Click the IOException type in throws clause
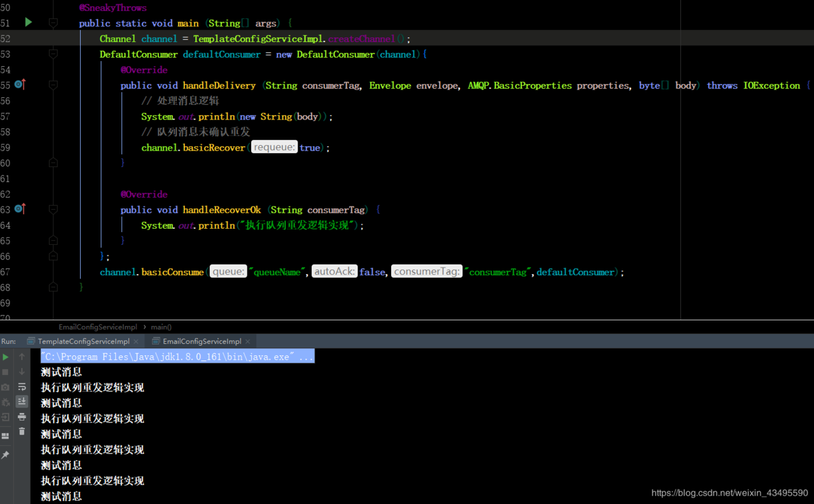This screenshot has height=504, width=814. 771,85
